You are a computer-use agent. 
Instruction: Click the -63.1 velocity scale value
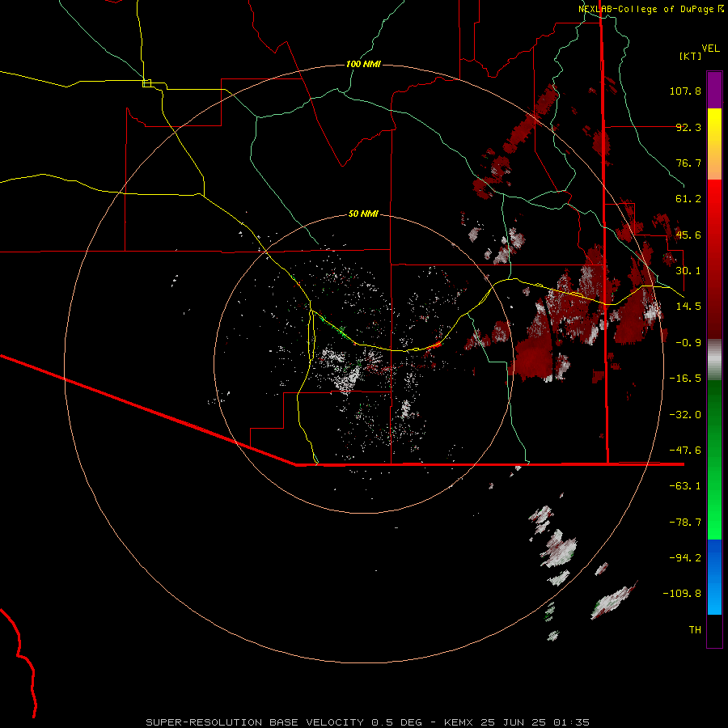click(x=685, y=486)
